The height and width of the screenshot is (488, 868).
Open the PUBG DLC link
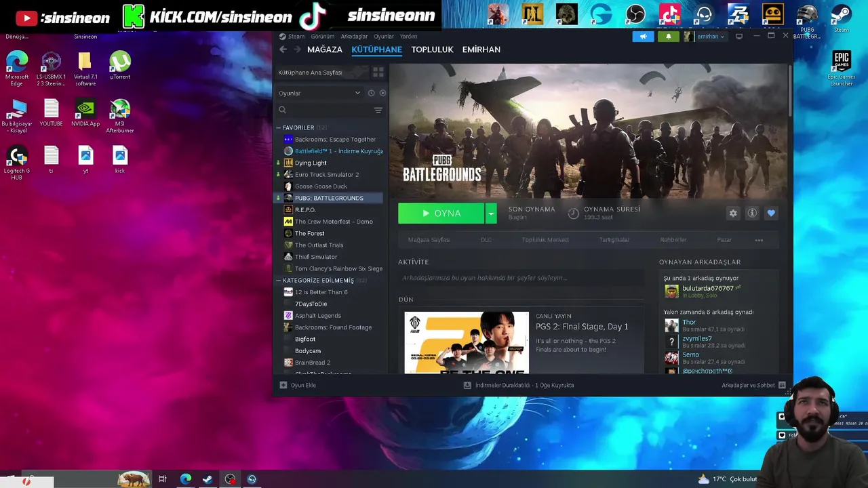[x=486, y=240]
